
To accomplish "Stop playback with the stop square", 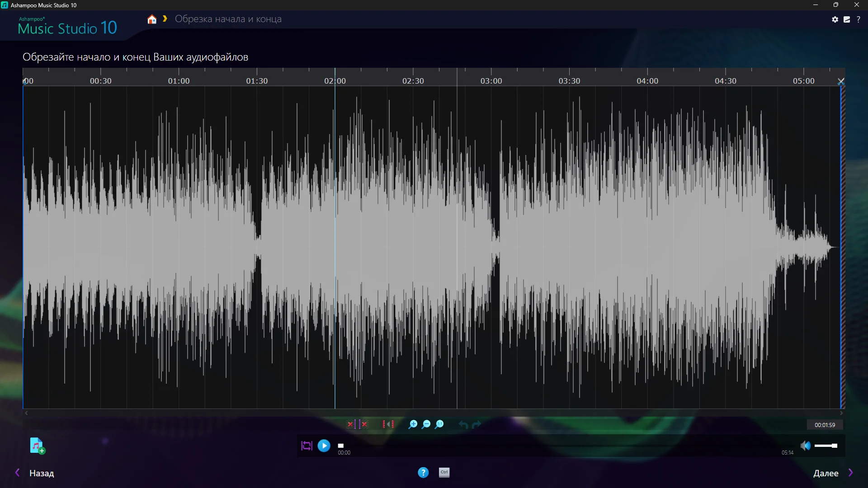I will click(341, 446).
